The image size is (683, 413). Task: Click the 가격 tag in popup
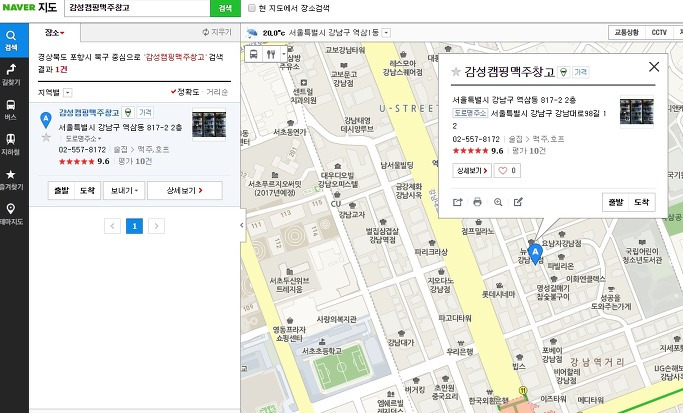581,72
